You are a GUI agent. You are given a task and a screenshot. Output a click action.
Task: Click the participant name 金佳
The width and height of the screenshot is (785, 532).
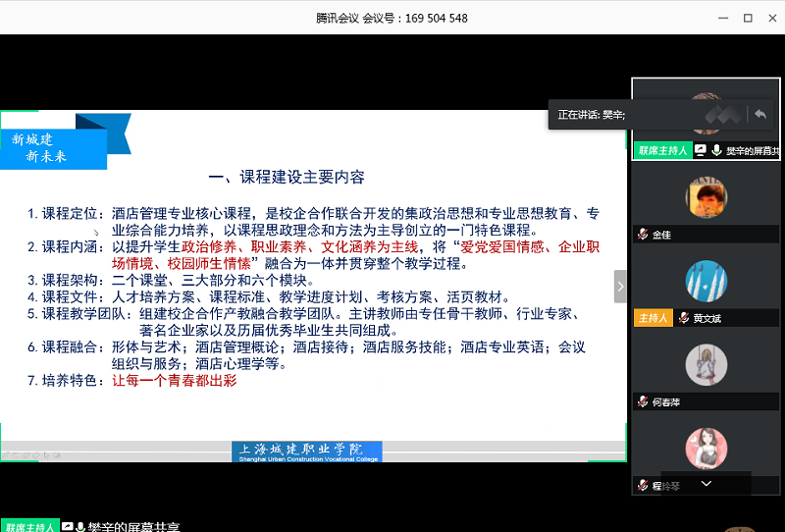[661, 235]
